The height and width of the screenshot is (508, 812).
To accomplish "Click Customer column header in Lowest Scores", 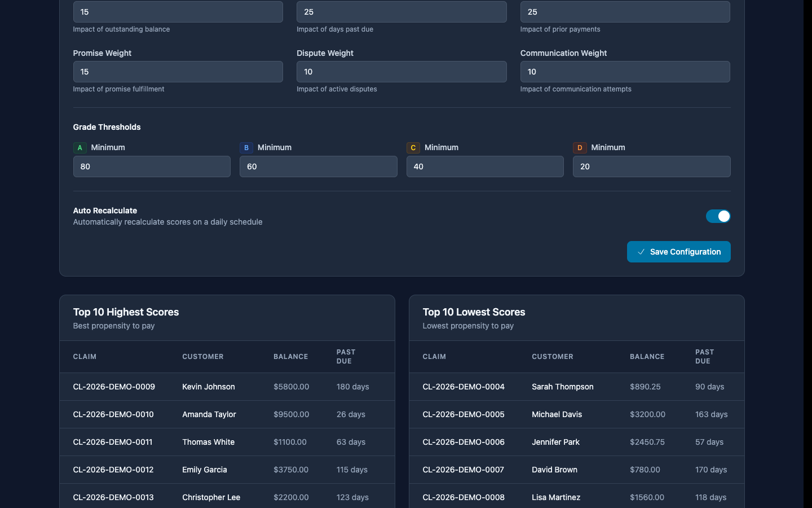I will point(552,357).
